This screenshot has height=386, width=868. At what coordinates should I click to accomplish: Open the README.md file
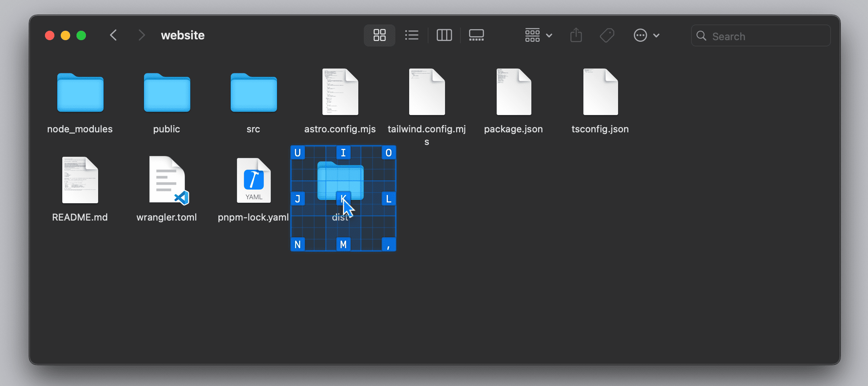tap(80, 180)
